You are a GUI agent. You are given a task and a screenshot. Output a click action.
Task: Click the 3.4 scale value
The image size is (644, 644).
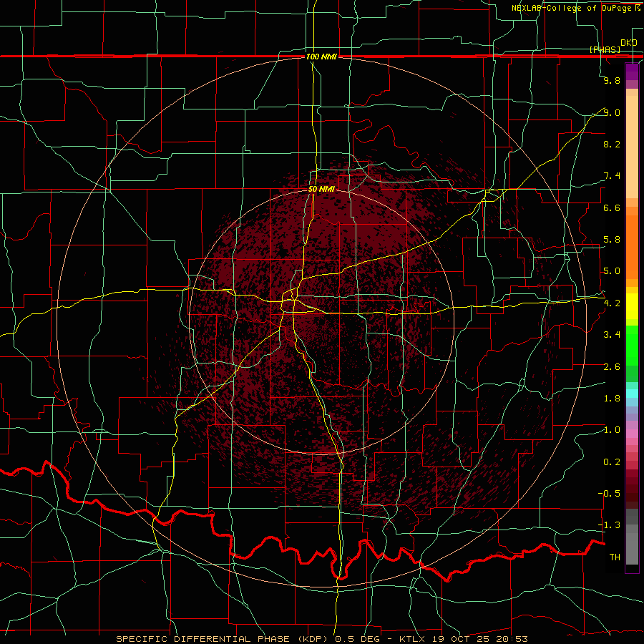point(612,335)
